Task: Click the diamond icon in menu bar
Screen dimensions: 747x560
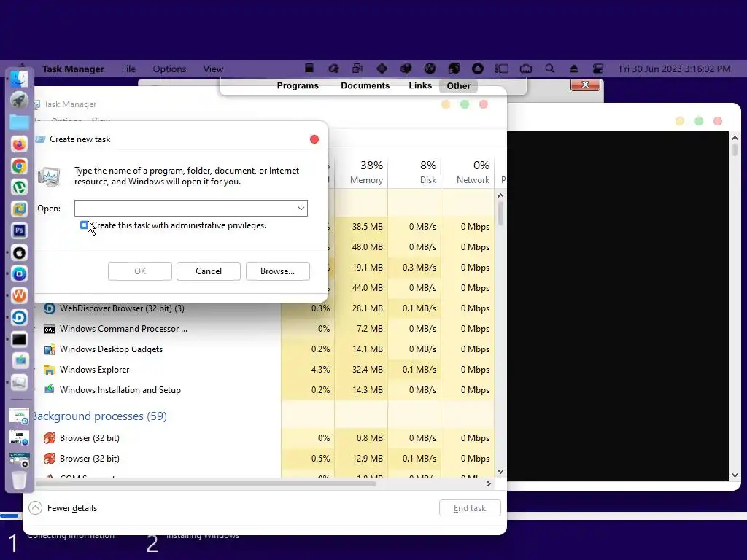Action: (382, 69)
